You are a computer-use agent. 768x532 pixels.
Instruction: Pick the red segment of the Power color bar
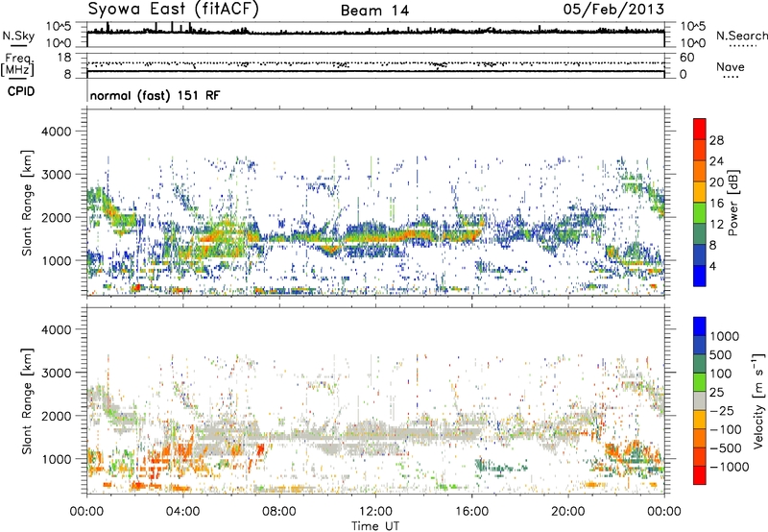tap(700, 129)
